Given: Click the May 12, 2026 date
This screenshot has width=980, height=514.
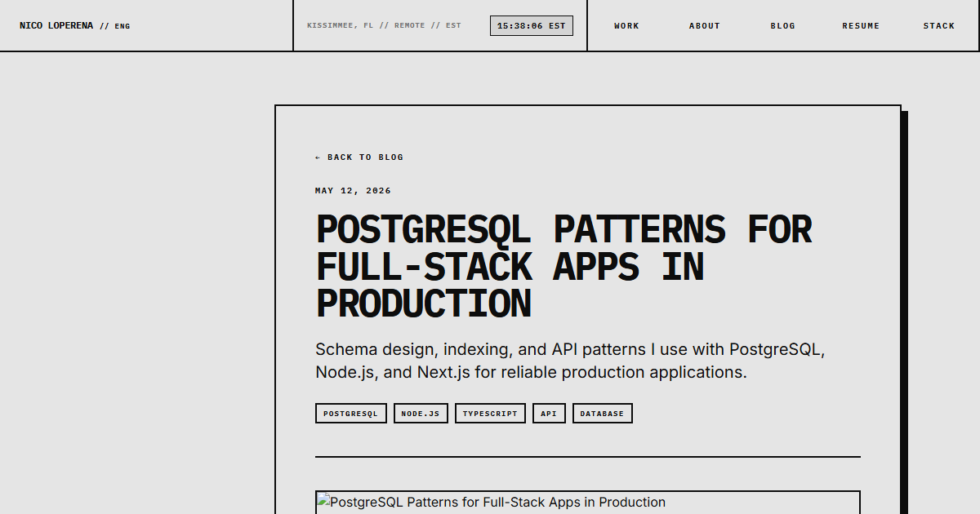Looking at the screenshot, I should (353, 191).
